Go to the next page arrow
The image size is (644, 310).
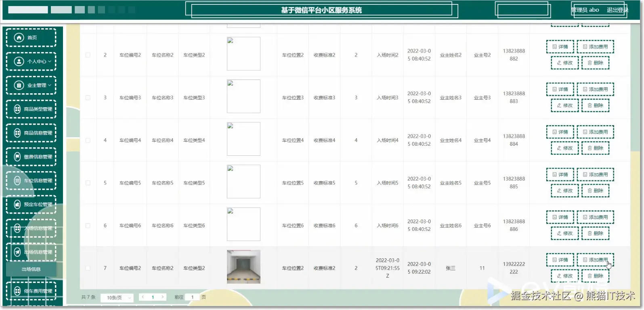pos(162,297)
